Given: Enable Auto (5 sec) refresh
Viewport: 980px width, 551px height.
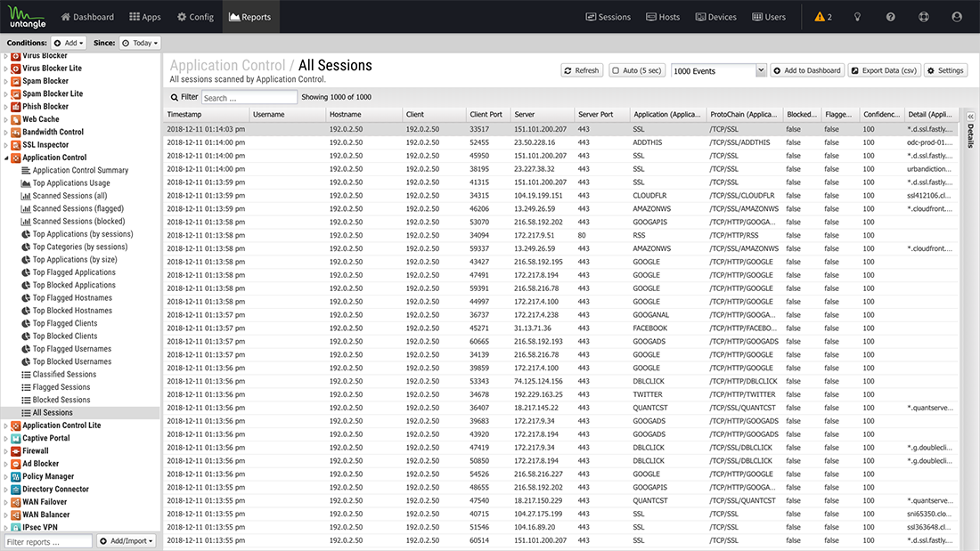Looking at the screenshot, I should [637, 70].
